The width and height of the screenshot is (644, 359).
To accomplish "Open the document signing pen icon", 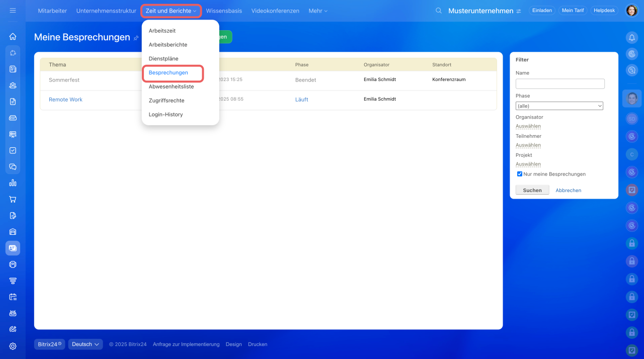I will coord(13,215).
